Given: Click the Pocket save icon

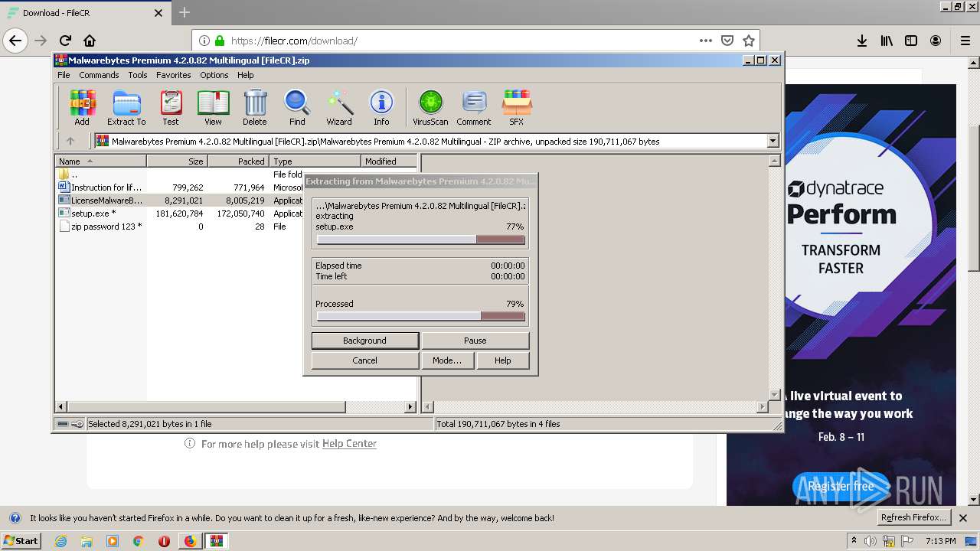Looking at the screenshot, I should [x=727, y=41].
